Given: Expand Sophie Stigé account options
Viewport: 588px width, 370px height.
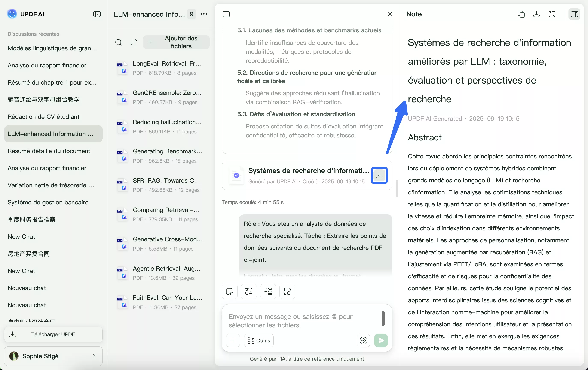Looking at the screenshot, I should point(95,356).
